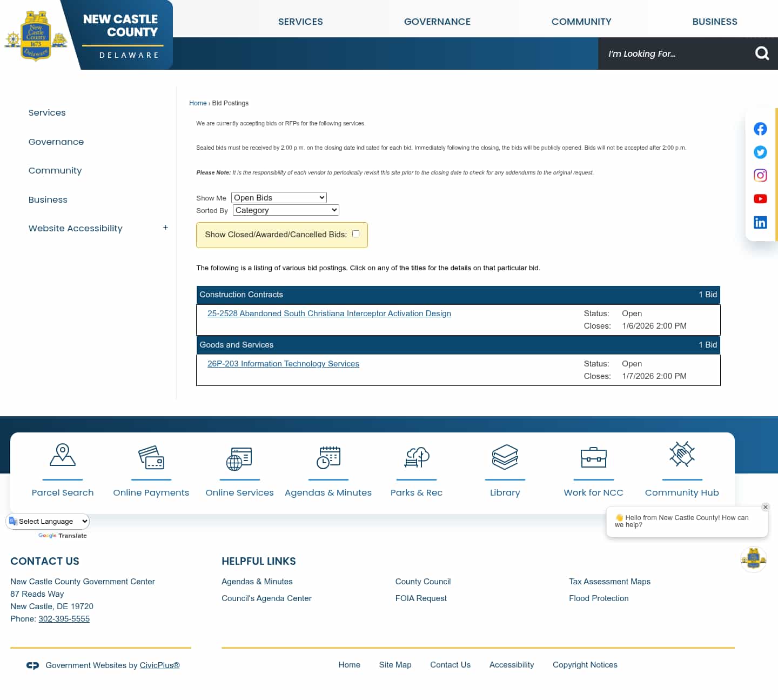Image resolution: width=778 pixels, height=700 pixels.
Task: Open the 26P-203 Information Technology Services bid
Action: click(x=283, y=363)
